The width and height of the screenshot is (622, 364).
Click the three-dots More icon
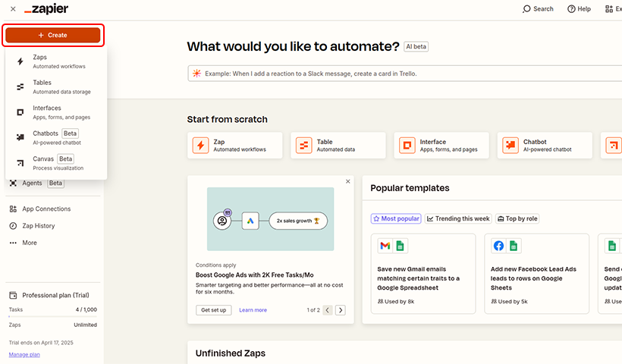tap(13, 243)
